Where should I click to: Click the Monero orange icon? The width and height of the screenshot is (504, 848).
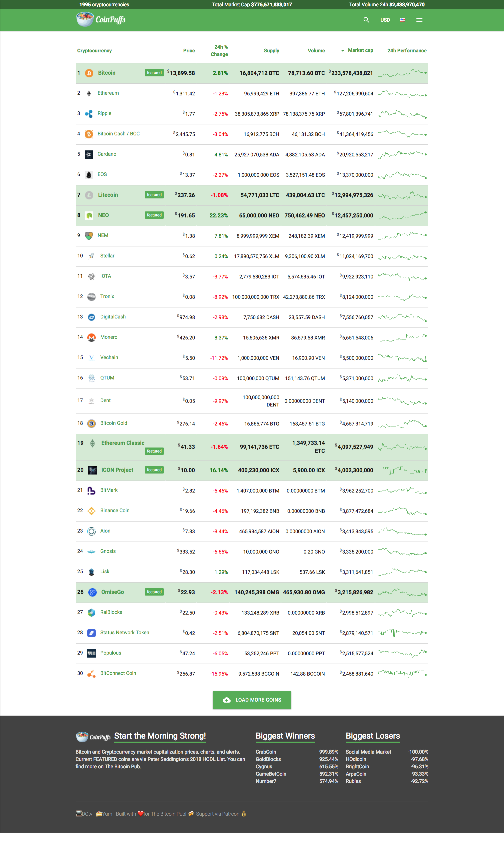(x=91, y=338)
